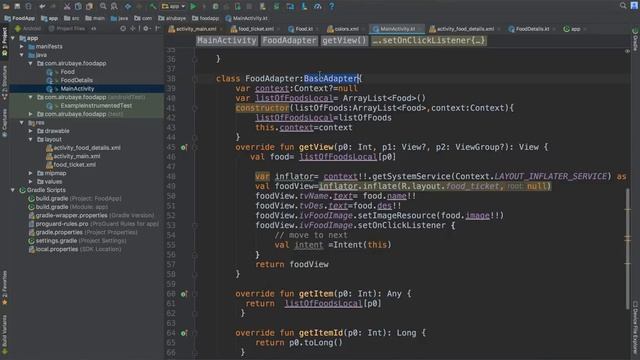Expand the drawable folder
The image size is (640, 360).
pos(31,131)
